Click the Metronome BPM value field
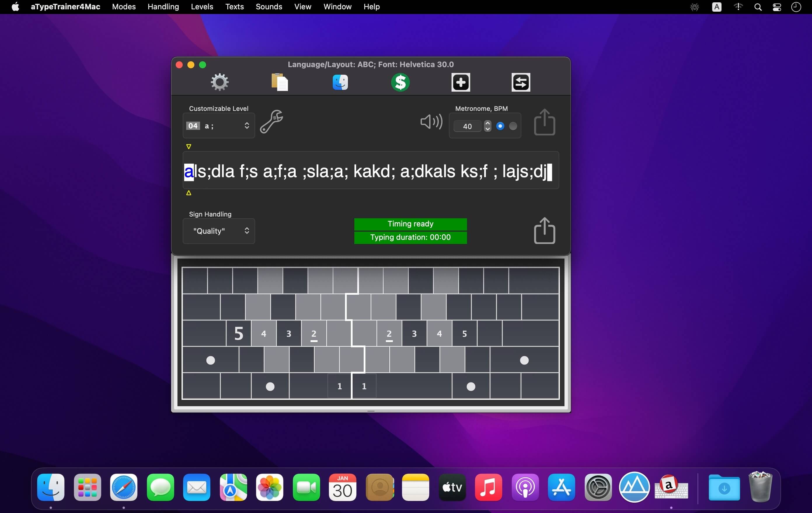This screenshot has height=513, width=812. pyautogui.click(x=467, y=126)
